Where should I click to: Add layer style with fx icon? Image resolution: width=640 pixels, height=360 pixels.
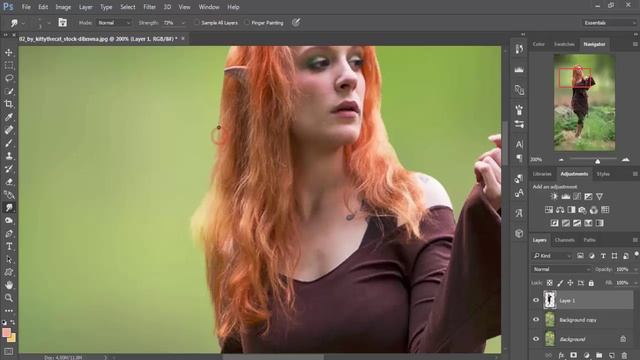point(561,356)
